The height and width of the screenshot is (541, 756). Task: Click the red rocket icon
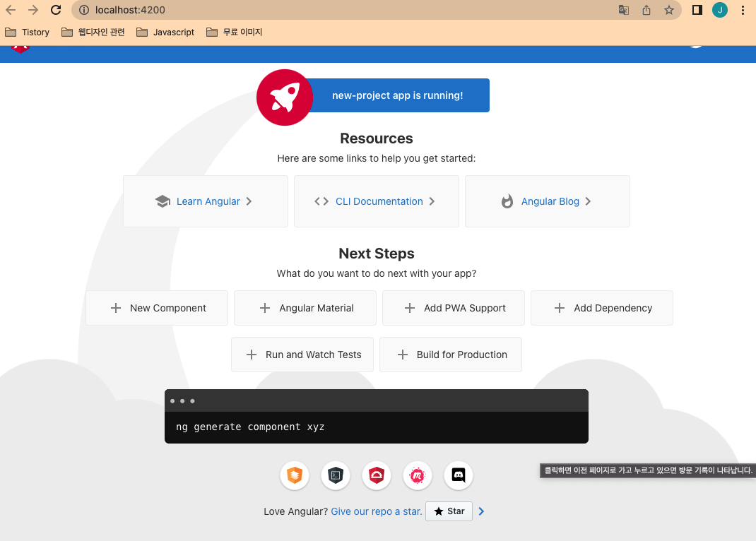click(285, 97)
